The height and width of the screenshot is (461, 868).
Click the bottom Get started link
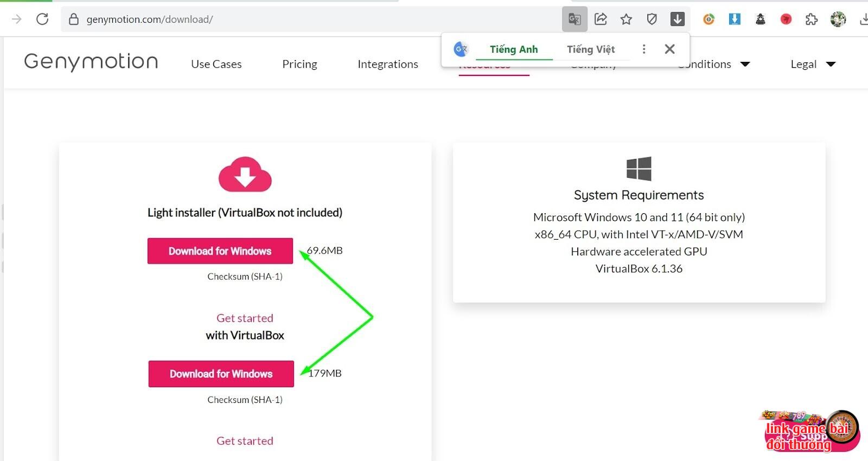coord(245,441)
